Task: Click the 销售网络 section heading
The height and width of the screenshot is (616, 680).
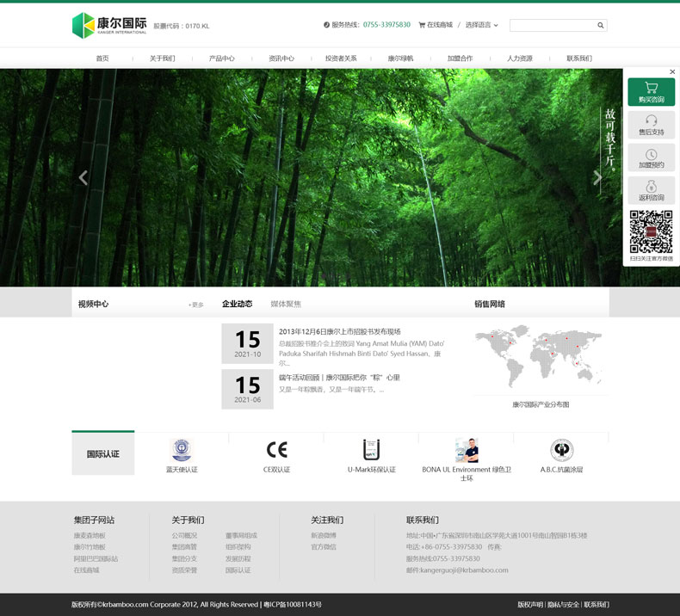Action: point(490,304)
